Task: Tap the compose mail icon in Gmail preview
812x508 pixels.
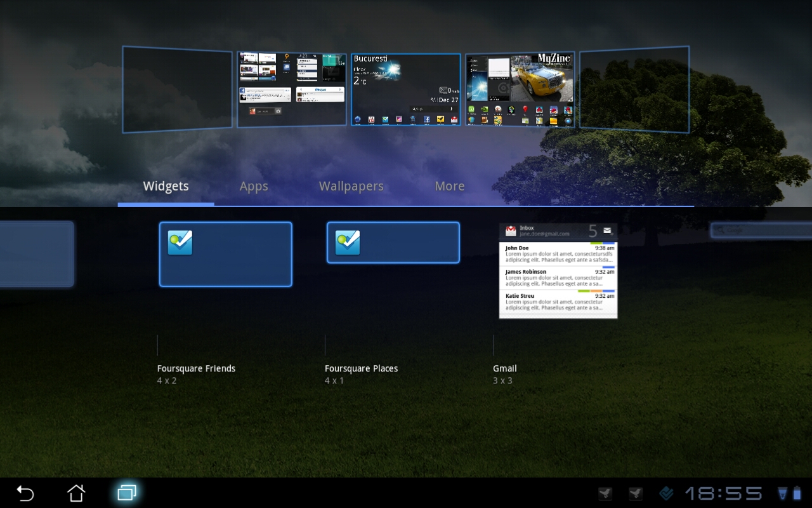Action: point(608,231)
